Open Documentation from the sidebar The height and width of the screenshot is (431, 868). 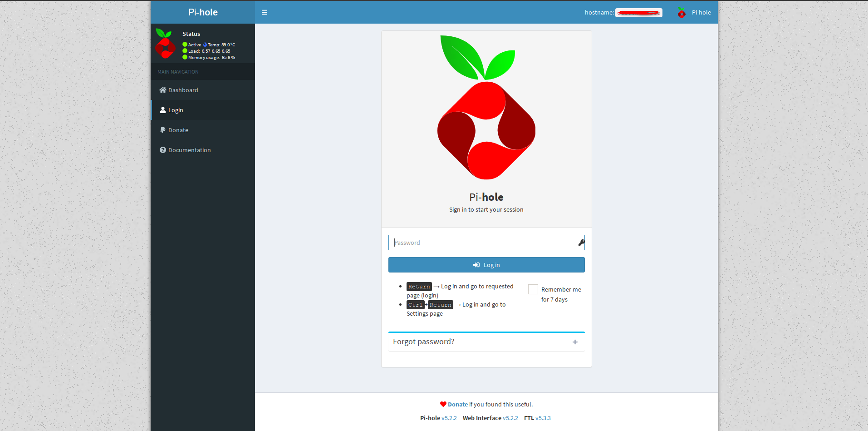click(x=203, y=150)
